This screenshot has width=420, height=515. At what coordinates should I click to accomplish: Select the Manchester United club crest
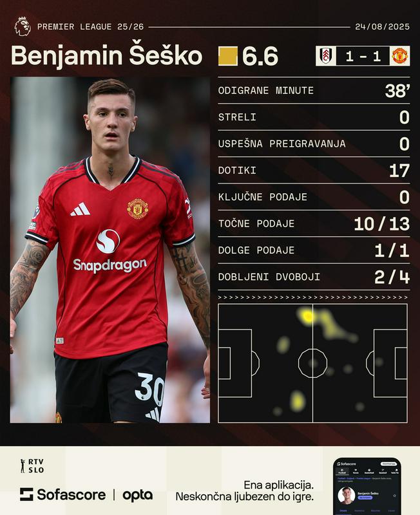click(400, 56)
